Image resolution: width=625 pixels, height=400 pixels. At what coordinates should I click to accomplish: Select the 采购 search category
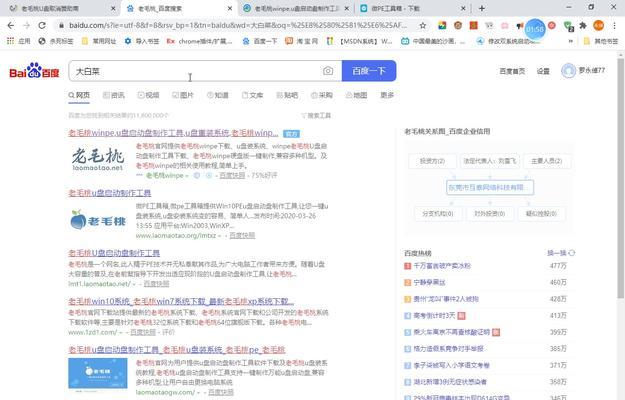tap(322, 95)
